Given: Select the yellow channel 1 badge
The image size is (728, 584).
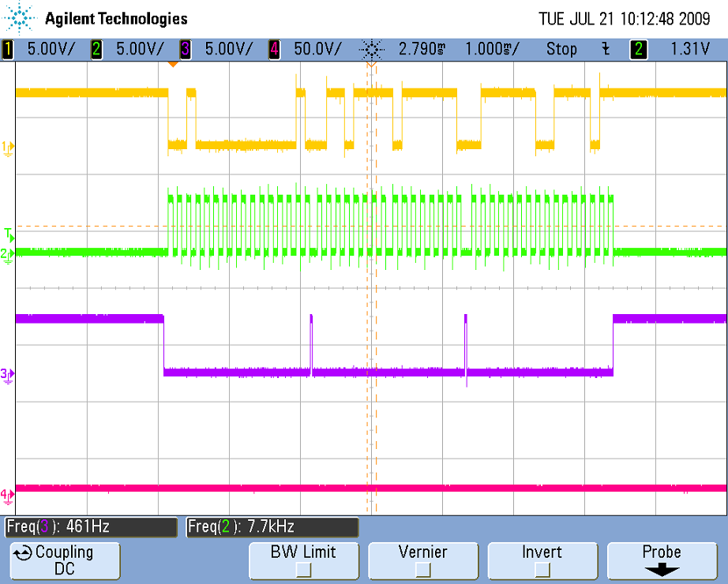Looking at the screenshot, I should coord(7,49).
